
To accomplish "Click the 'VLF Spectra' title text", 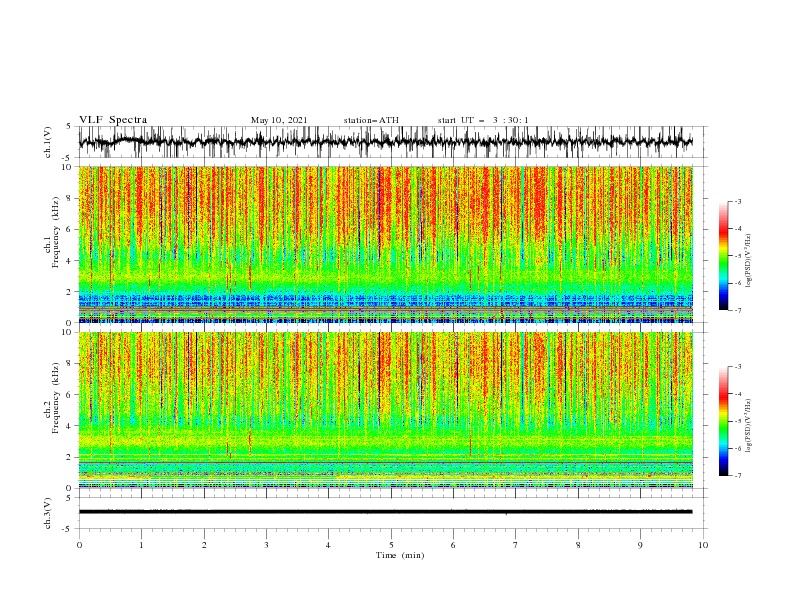I will coord(113,120).
